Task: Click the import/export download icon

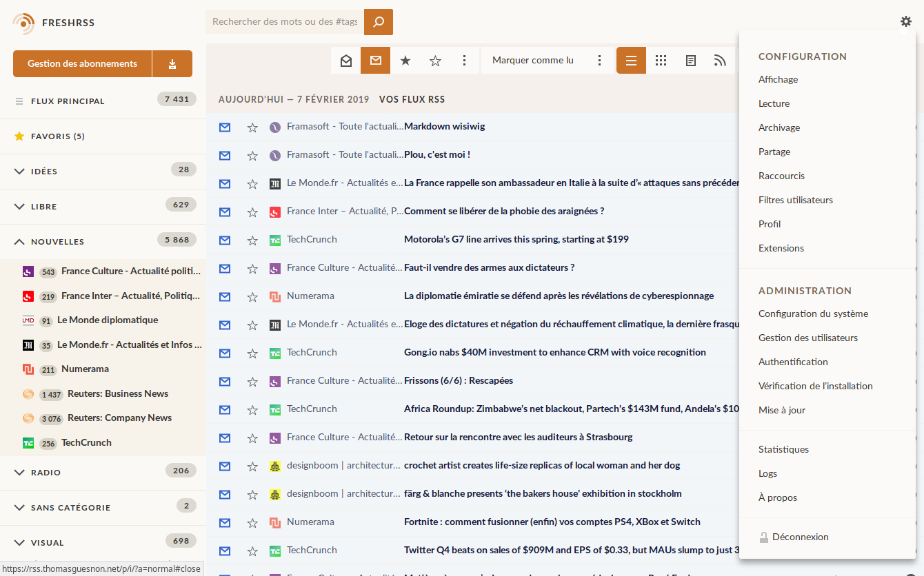Action: (172, 63)
